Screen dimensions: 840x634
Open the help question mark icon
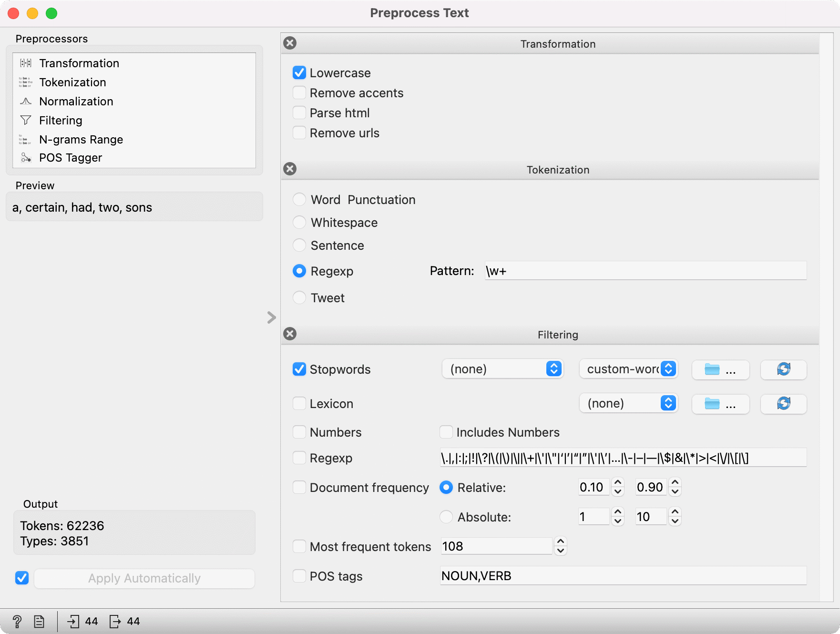(17, 621)
